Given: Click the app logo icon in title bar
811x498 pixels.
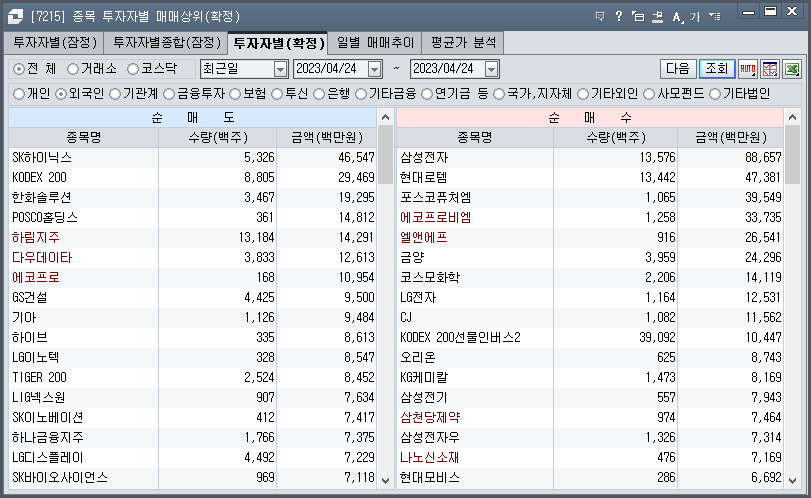Looking at the screenshot, I should [x=16, y=17].
